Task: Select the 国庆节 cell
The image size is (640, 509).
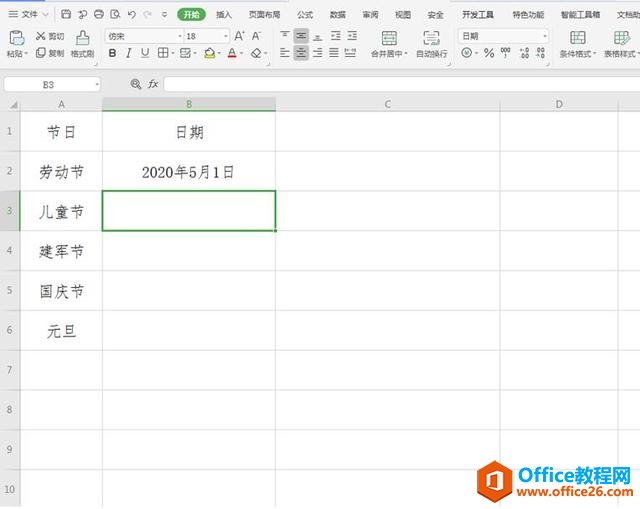Action: (x=61, y=291)
